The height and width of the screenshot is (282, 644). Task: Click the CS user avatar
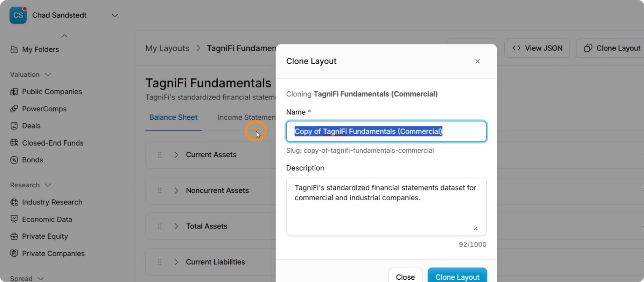click(x=18, y=15)
